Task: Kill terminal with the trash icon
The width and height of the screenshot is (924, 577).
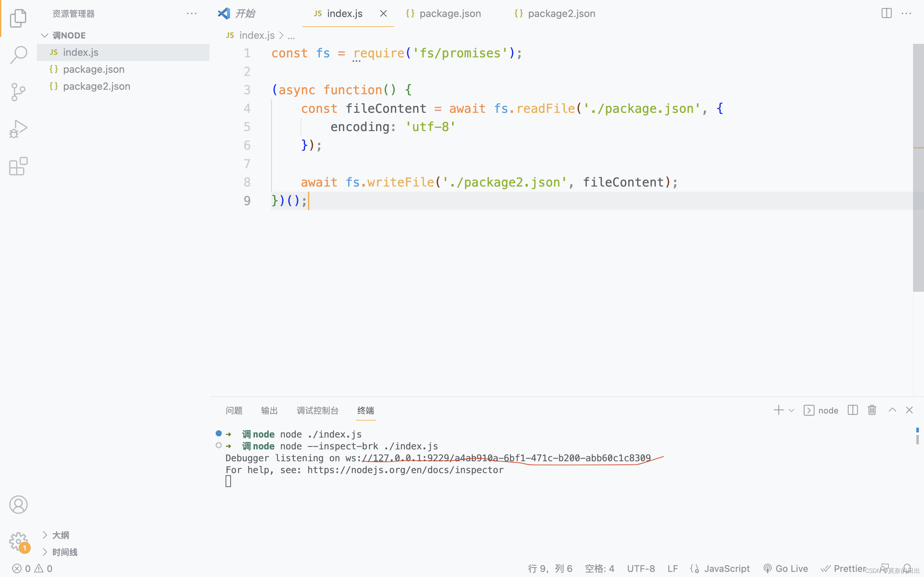Action: pyautogui.click(x=872, y=410)
